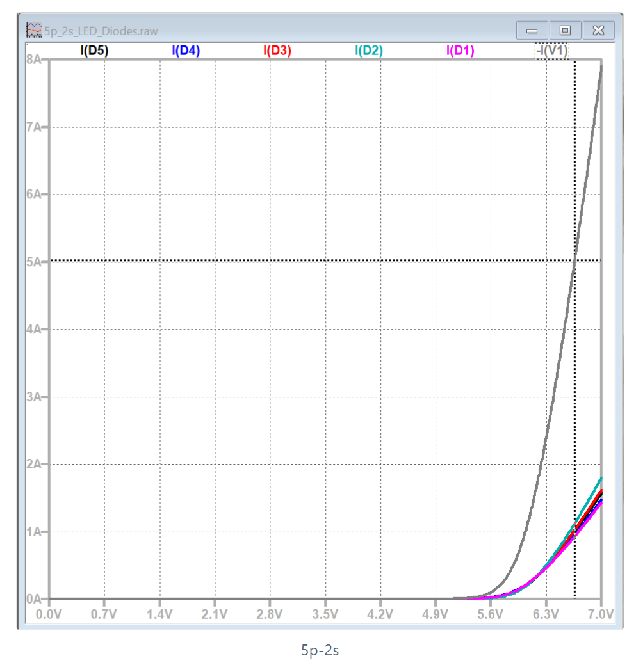Minimize the 5p_2s_LED_Diodes.raw window

[532, 31]
